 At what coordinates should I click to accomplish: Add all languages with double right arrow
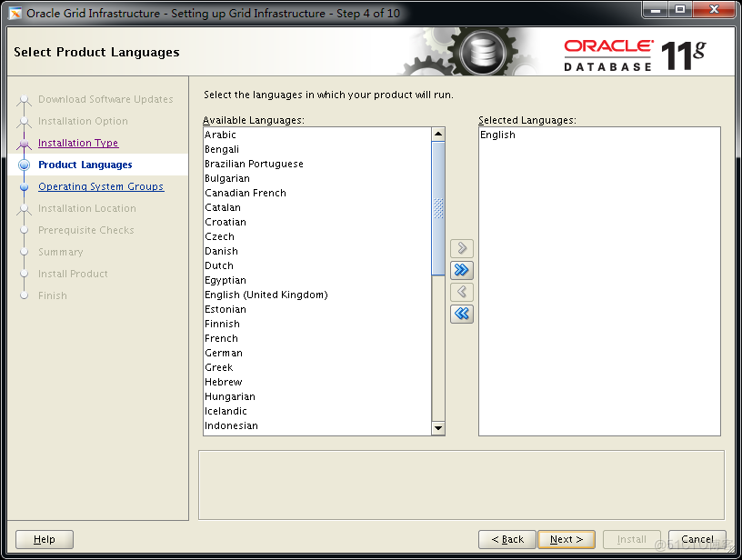pos(462,270)
